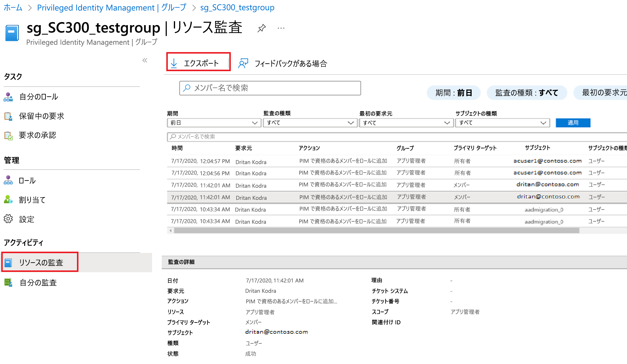Click the アクション column header
Image resolution: width=627 pixels, height=364 pixels.
click(309, 148)
